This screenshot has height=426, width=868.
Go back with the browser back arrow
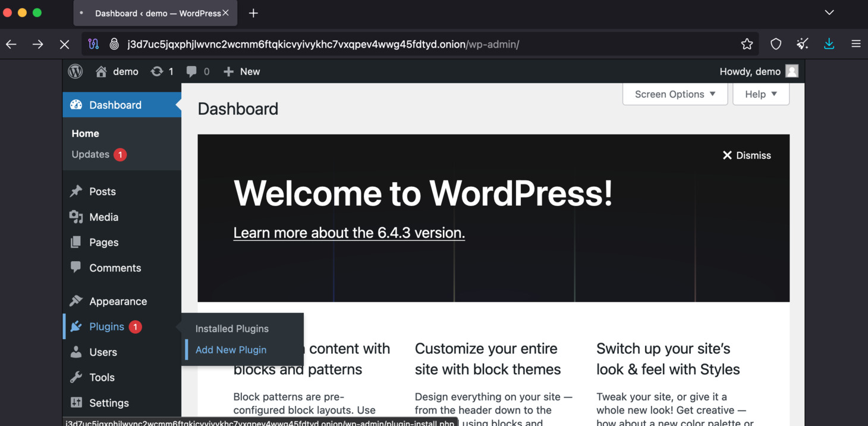(11, 44)
